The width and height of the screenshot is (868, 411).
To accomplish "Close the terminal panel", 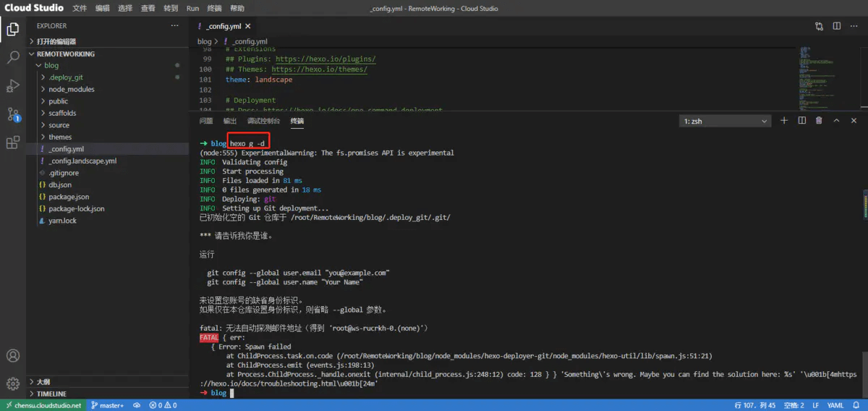I will 854,121.
